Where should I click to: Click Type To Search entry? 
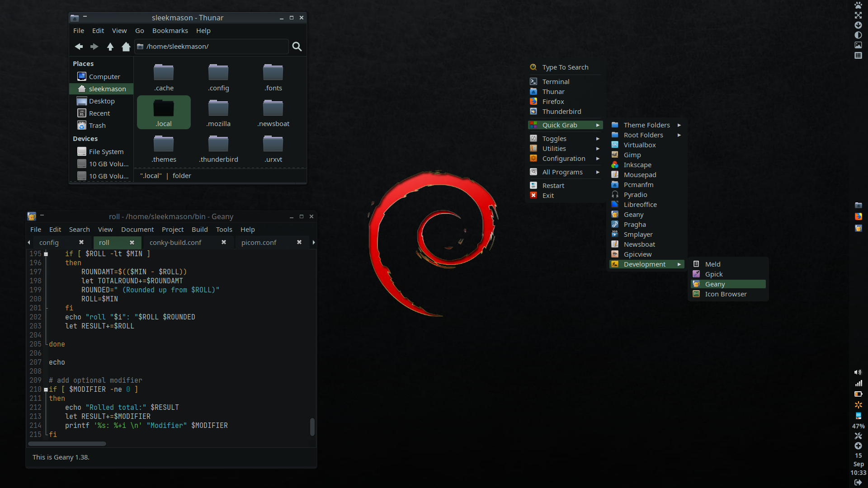point(565,67)
